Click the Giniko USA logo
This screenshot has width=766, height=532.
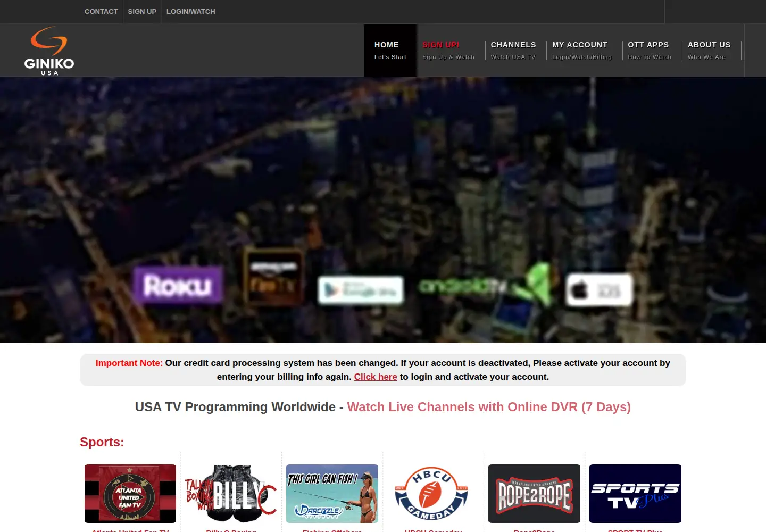[x=49, y=51]
